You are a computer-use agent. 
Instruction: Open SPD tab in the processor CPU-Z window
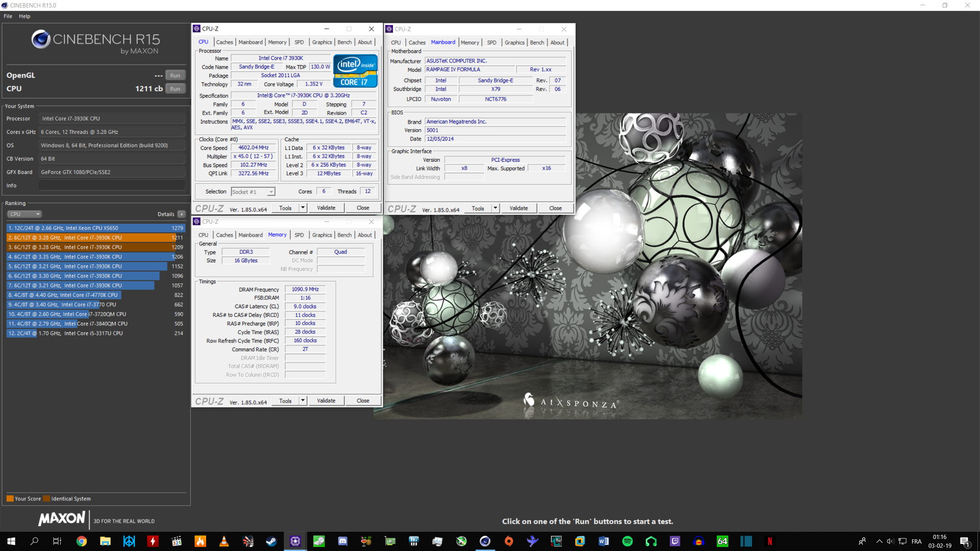point(299,42)
